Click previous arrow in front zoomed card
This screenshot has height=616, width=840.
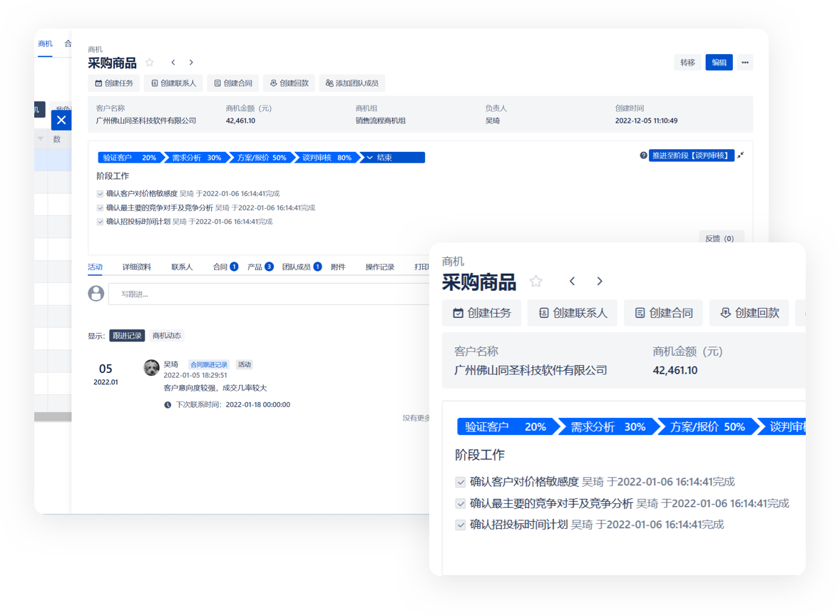(572, 281)
